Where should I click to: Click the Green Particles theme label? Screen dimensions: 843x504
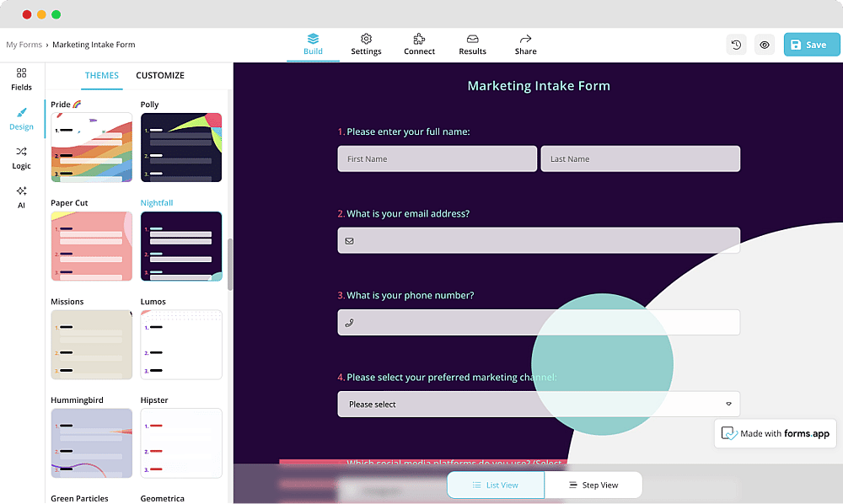pyautogui.click(x=79, y=499)
